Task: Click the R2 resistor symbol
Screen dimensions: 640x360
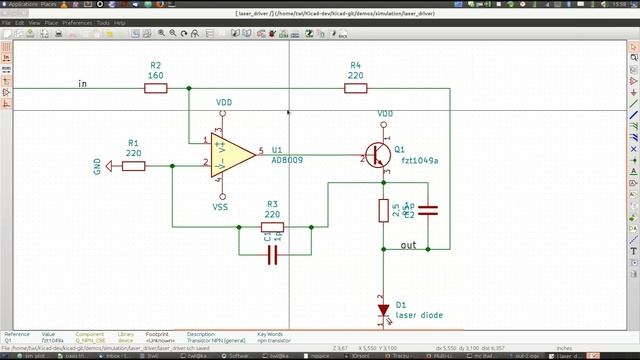Action: (156, 88)
